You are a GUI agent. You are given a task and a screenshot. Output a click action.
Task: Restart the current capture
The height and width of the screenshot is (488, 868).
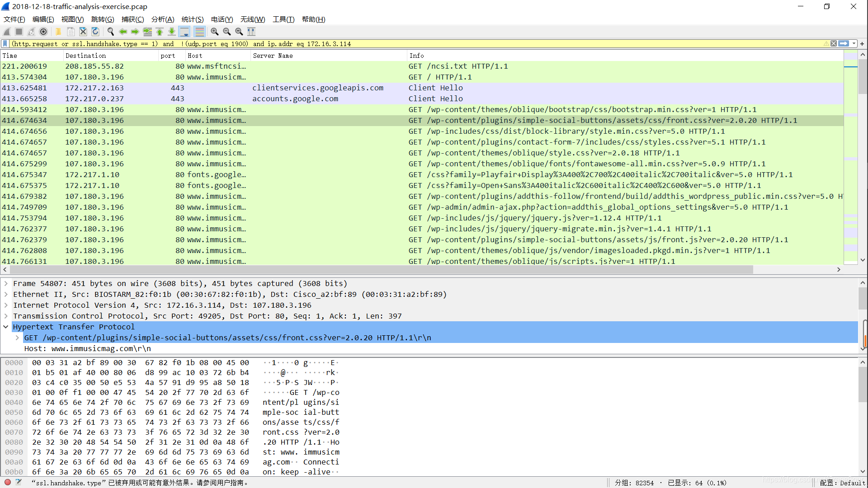tap(31, 32)
